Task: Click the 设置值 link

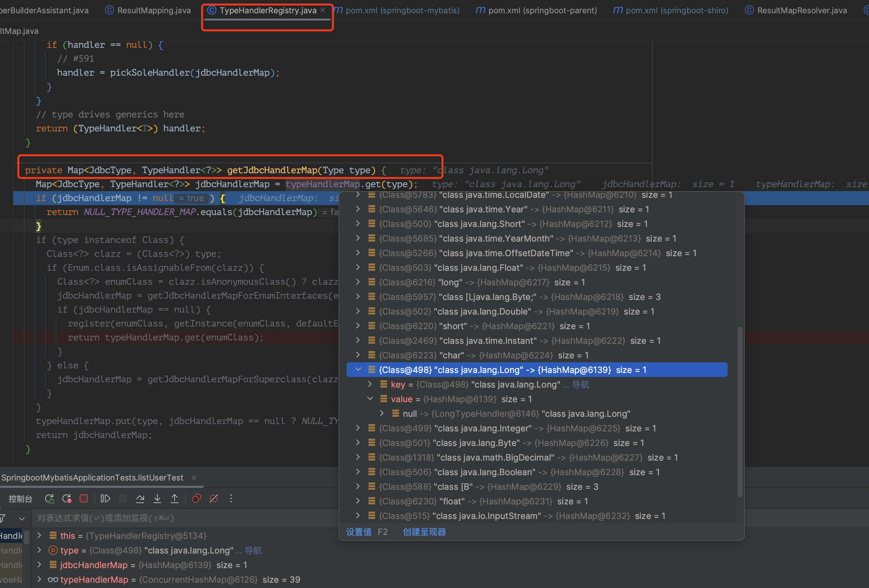Action: click(x=358, y=532)
